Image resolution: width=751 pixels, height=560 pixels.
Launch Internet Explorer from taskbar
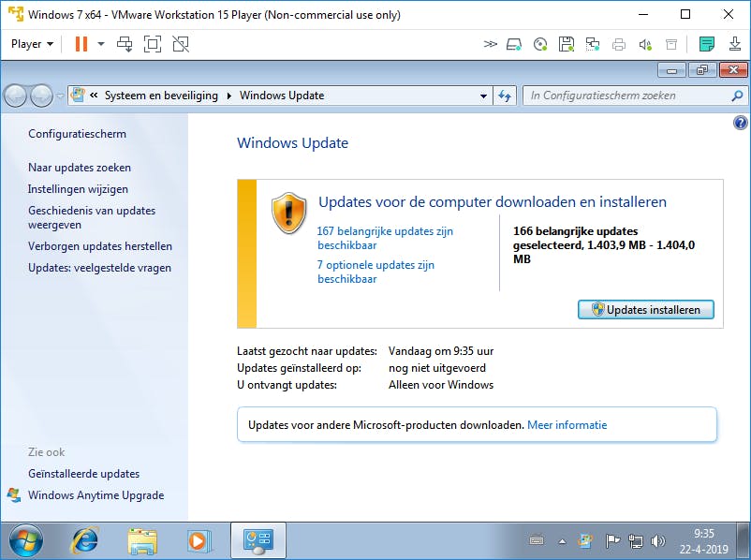pyautogui.click(x=85, y=540)
